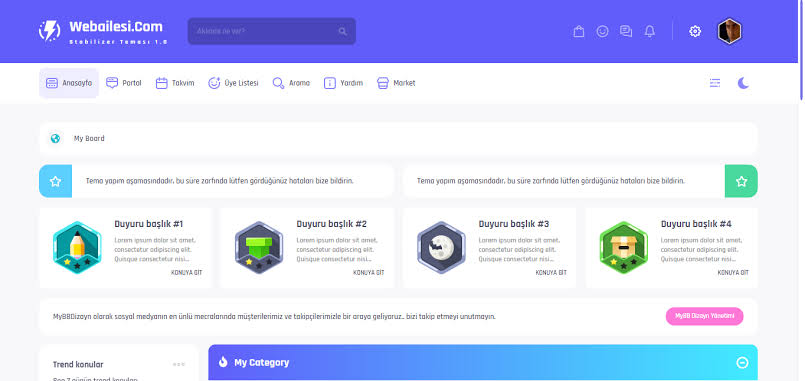Open the My Category heading link

262,363
